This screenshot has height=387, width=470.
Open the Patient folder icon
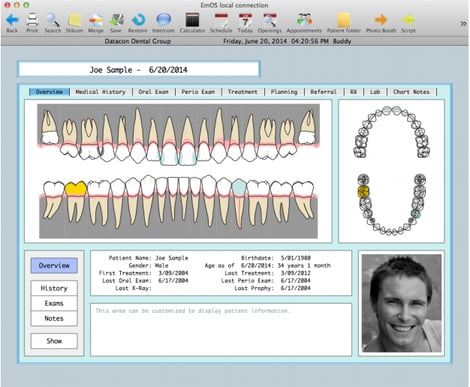tap(344, 20)
